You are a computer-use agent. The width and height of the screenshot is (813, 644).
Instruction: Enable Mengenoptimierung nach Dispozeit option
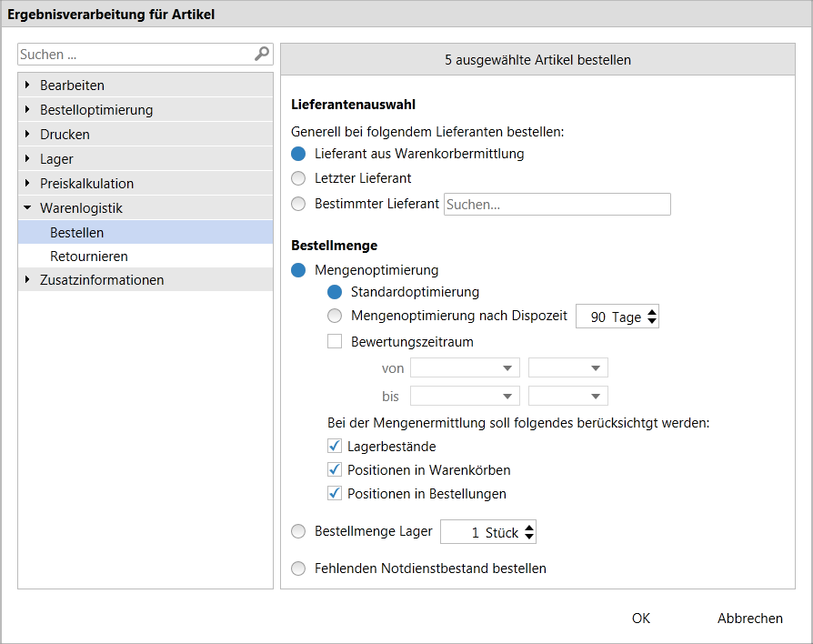pyautogui.click(x=335, y=316)
